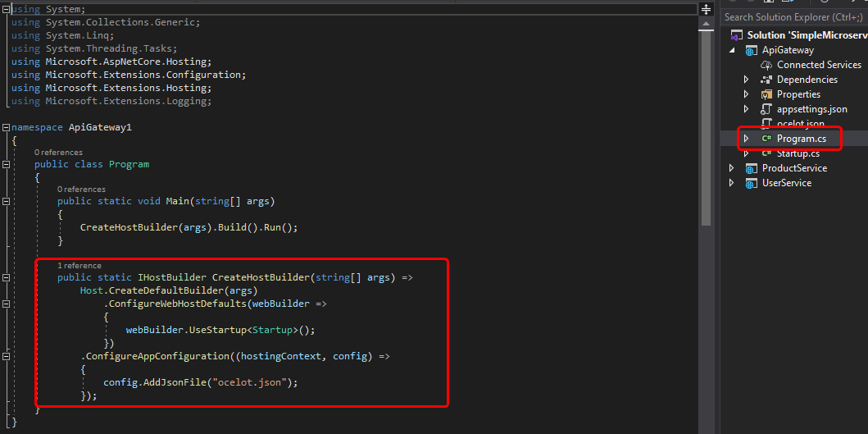868x434 pixels.
Task: Expand the Dependencies tree node
Action: click(x=746, y=80)
